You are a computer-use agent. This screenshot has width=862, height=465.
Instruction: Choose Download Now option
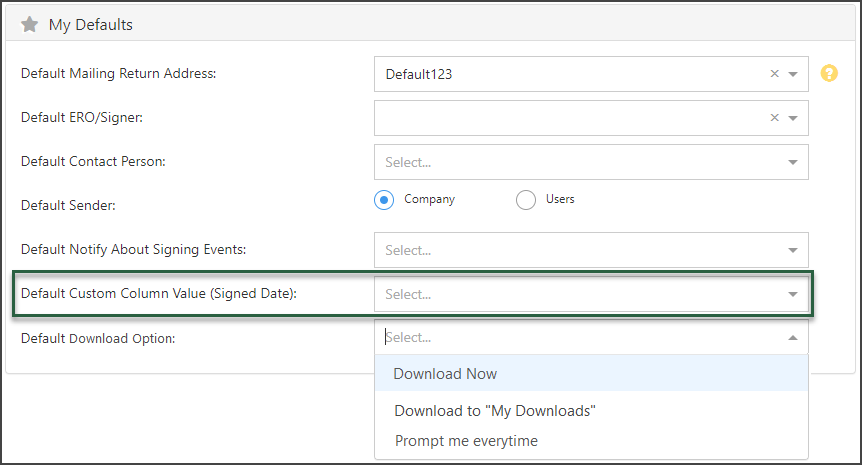pyautogui.click(x=445, y=374)
